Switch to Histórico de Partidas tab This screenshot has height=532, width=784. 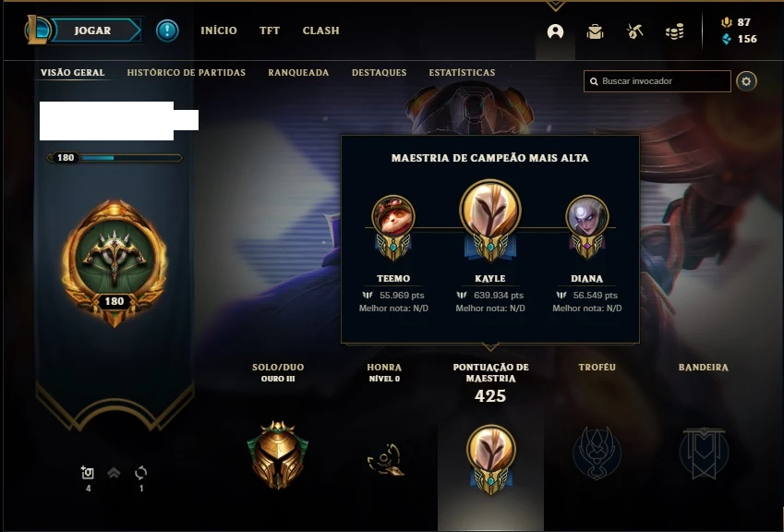(187, 72)
